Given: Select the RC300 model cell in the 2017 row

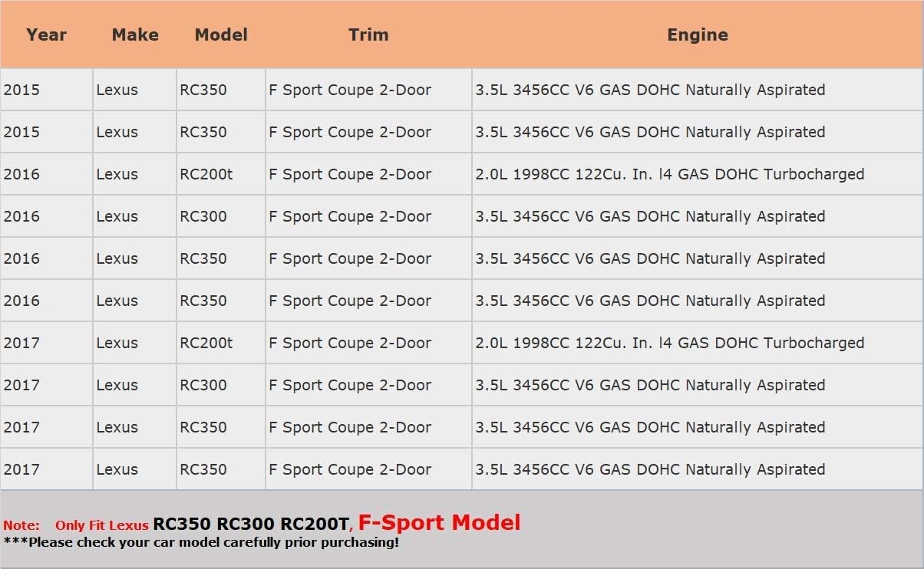Looking at the screenshot, I should (203, 385).
